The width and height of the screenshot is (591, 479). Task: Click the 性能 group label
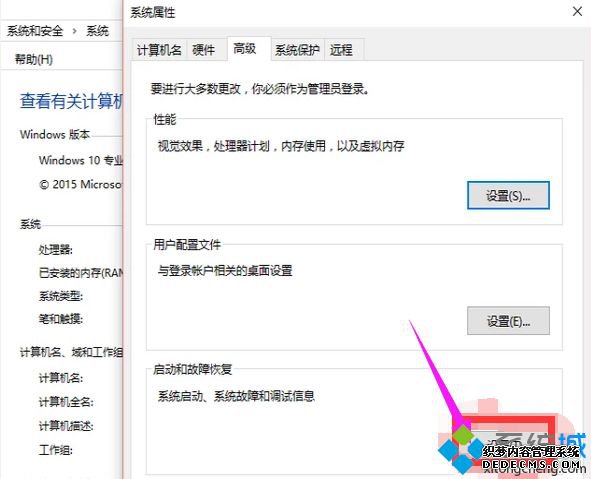click(165, 119)
